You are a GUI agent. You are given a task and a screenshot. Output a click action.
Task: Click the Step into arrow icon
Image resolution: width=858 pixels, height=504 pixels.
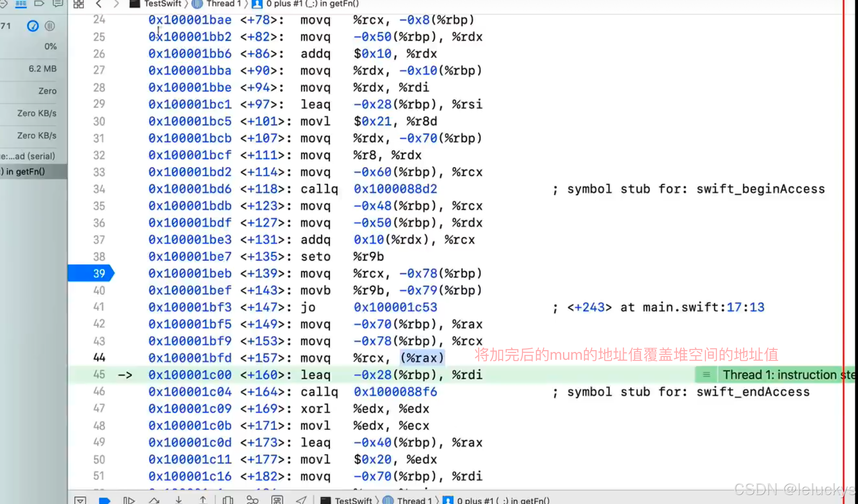tap(178, 500)
